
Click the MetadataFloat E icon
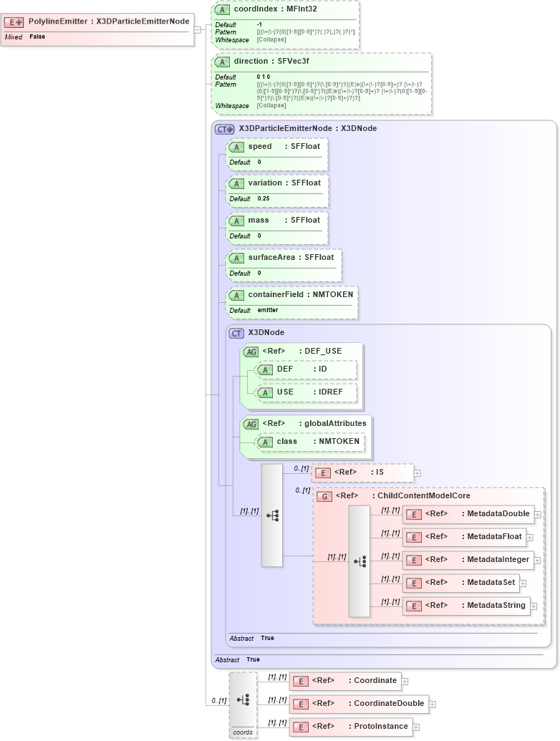tap(413, 538)
